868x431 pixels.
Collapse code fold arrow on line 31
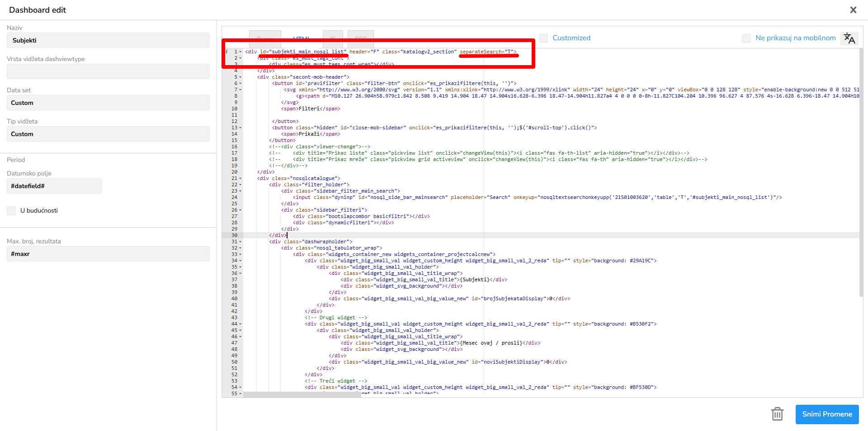click(241, 242)
